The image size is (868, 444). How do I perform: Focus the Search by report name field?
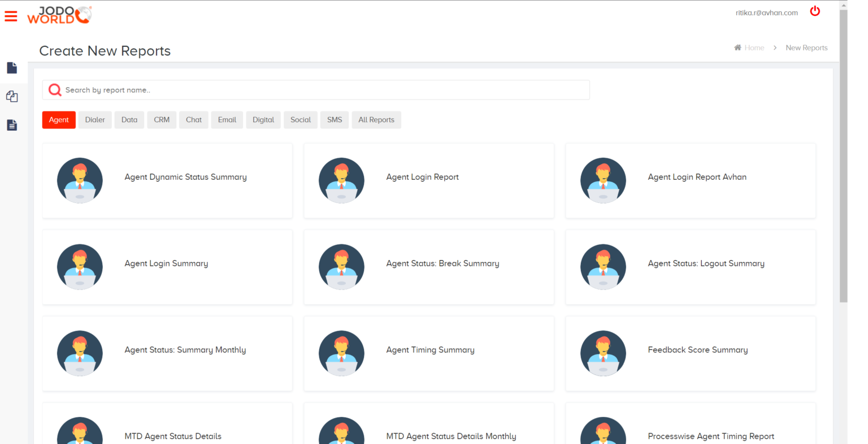tap(316, 90)
